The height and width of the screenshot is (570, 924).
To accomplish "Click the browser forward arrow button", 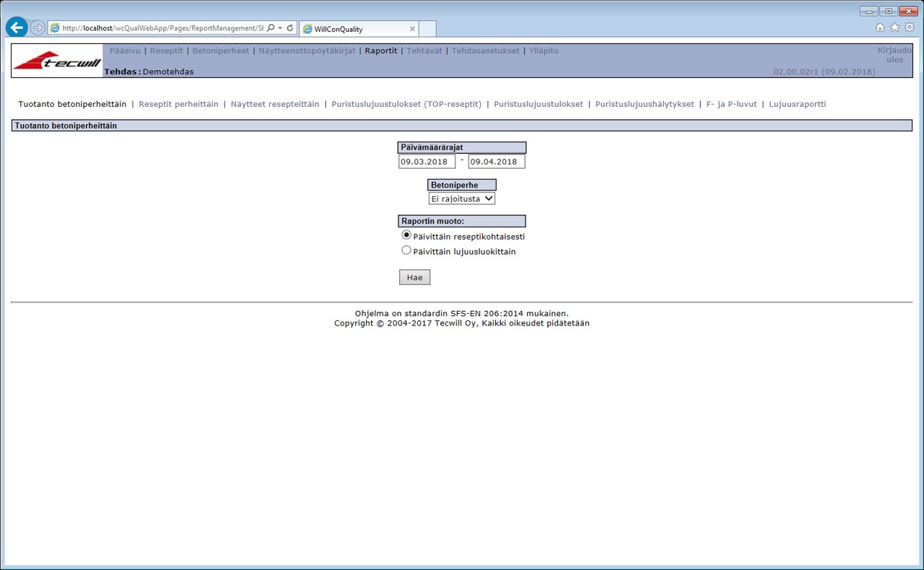I will click(x=38, y=28).
